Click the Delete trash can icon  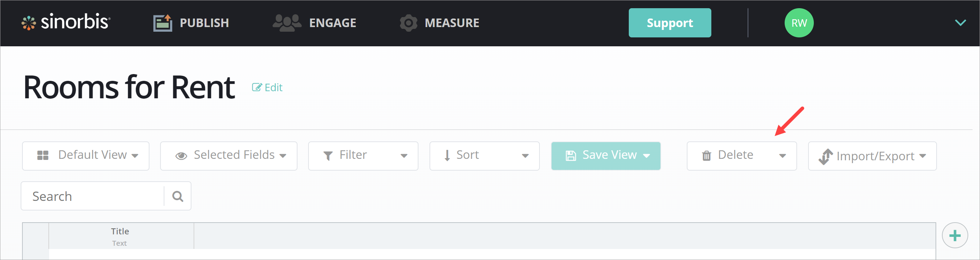(706, 156)
